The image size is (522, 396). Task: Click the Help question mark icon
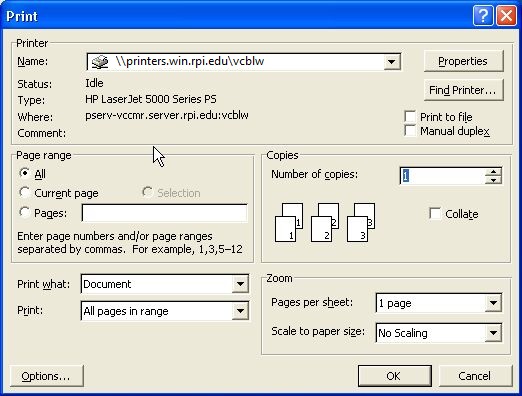tap(483, 16)
